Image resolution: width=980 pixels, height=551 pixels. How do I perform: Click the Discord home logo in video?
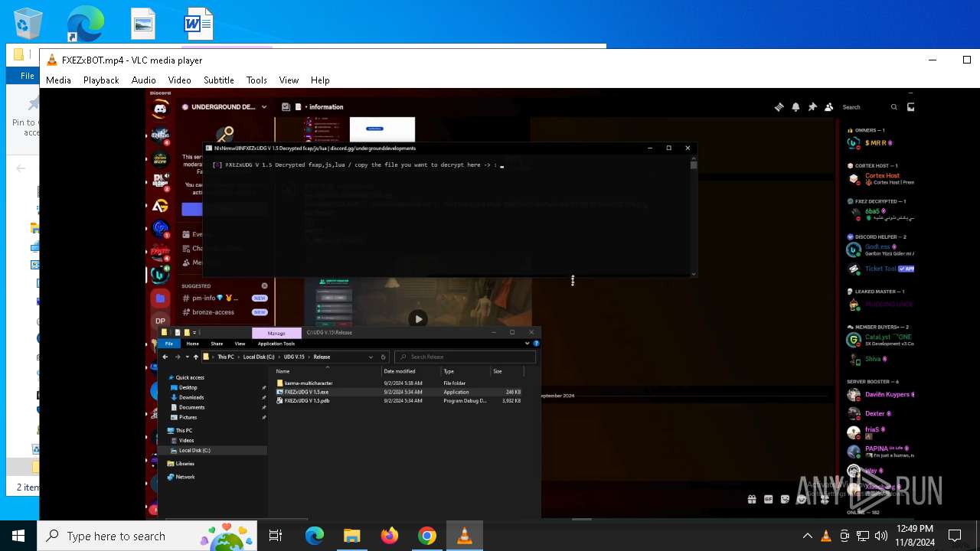tap(160, 109)
